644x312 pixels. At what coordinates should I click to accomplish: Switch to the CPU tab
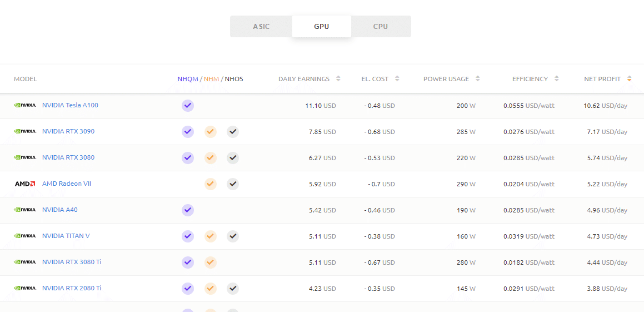(x=381, y=27)
